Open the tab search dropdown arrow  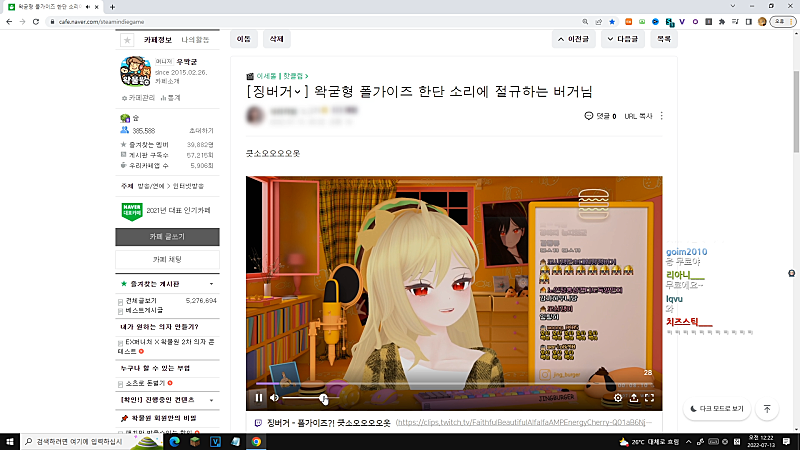pyautogui.click(x=733, y=6)
